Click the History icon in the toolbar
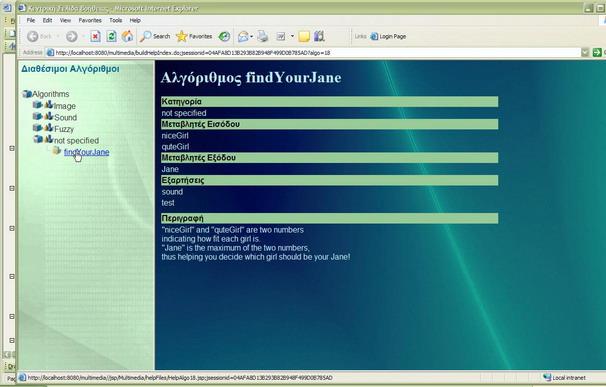The image size is (606, 387). [224, 36]
